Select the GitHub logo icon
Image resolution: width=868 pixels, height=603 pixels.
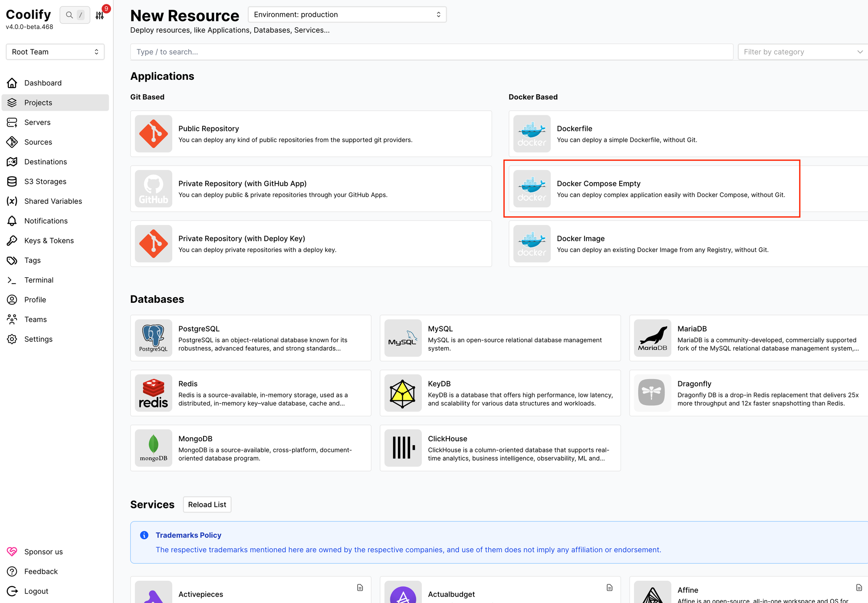click(x=153, y=189)
